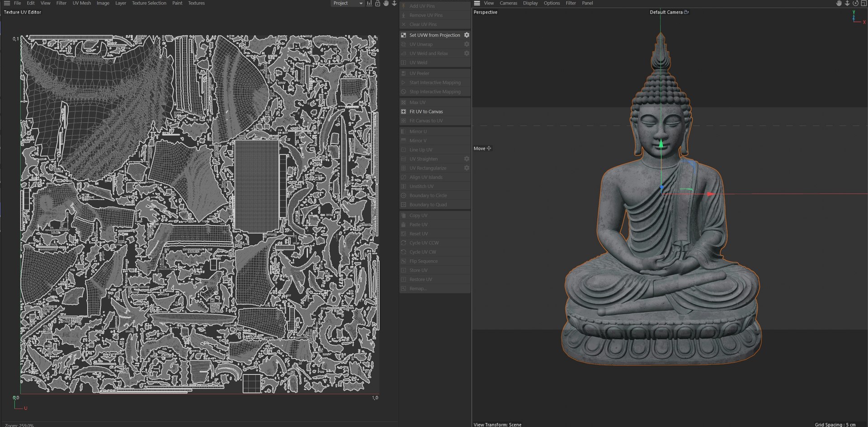Toggle the lock icon in UV editor
This screenshot has height=427, width=868.
coord(377,3)
